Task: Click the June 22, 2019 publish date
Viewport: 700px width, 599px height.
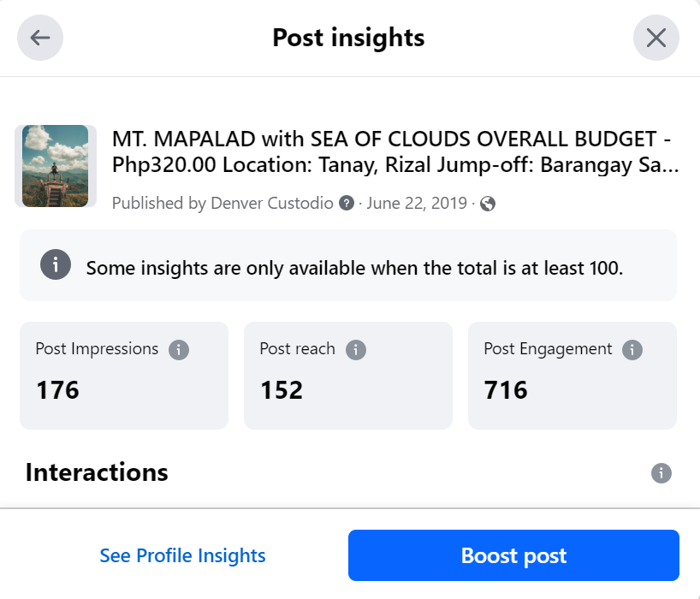Action: coord(417,204)
